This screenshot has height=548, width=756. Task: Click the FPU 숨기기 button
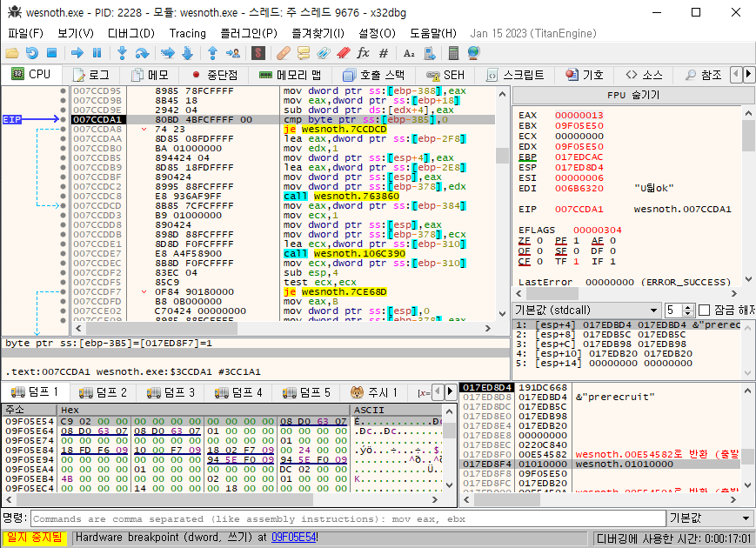633,95
